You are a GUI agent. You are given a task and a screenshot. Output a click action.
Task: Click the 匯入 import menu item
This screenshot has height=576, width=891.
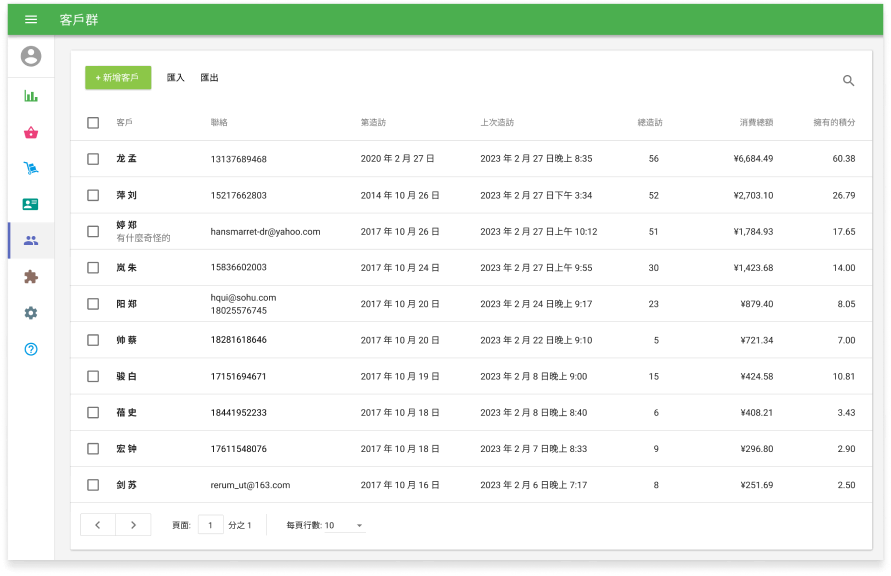(x=176, y=78)
